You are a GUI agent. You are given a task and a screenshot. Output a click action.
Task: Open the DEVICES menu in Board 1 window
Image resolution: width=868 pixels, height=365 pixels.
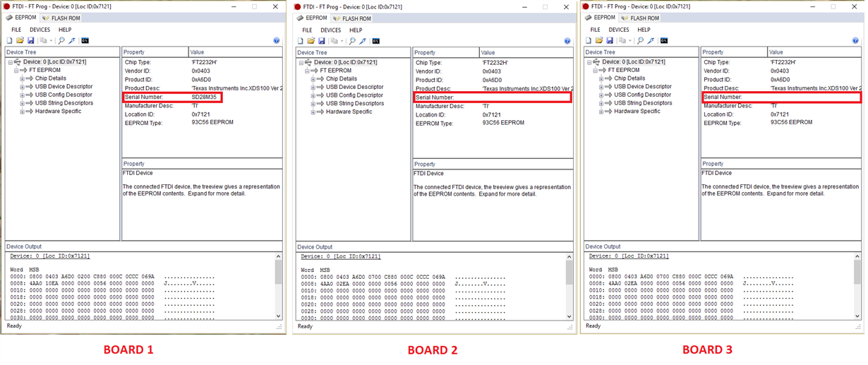40,30
